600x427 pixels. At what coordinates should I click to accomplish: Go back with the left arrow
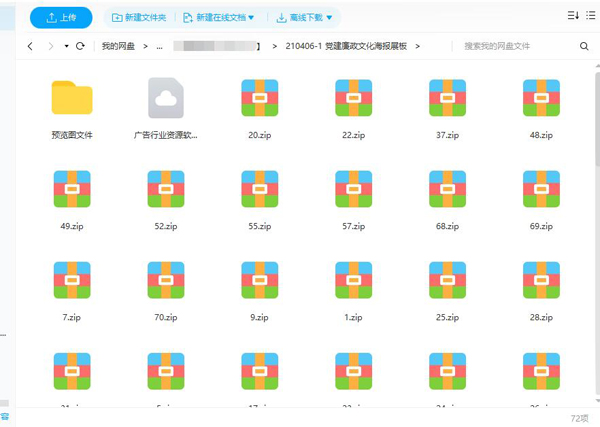click(30, 46)
